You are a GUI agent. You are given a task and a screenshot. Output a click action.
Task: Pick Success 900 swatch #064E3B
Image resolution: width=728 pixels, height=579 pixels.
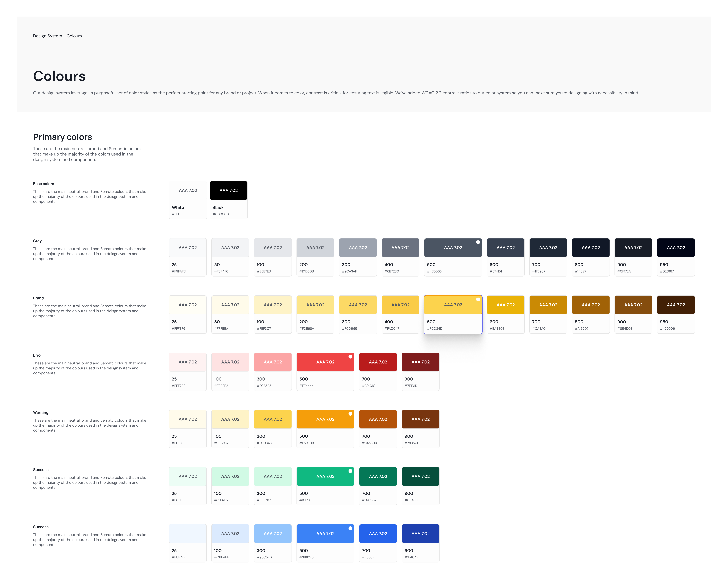click(x=421, y=486)
